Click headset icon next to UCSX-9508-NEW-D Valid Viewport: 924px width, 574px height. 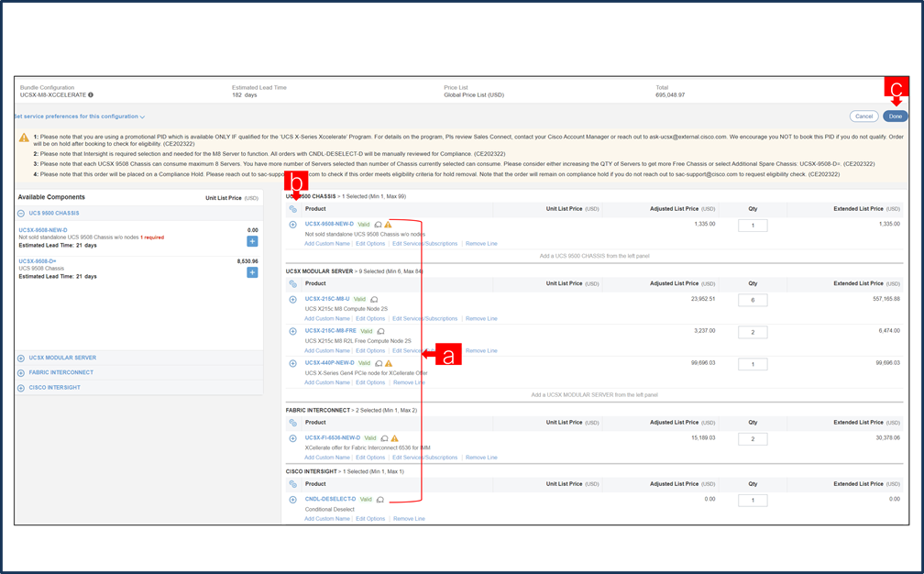379,225
